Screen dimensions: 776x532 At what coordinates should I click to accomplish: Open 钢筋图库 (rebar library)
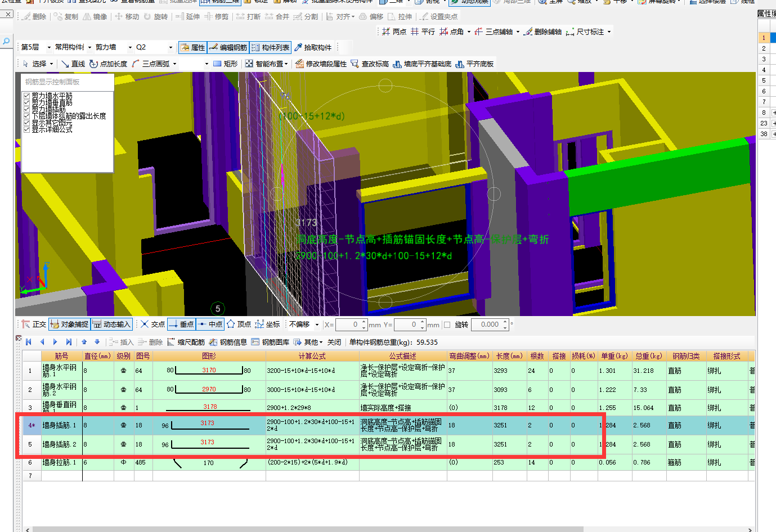pos(270,342)
